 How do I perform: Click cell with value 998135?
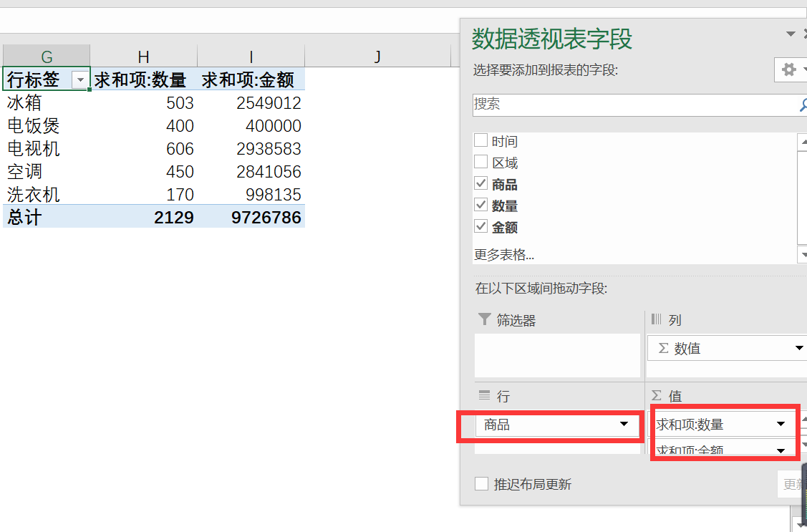251,195
